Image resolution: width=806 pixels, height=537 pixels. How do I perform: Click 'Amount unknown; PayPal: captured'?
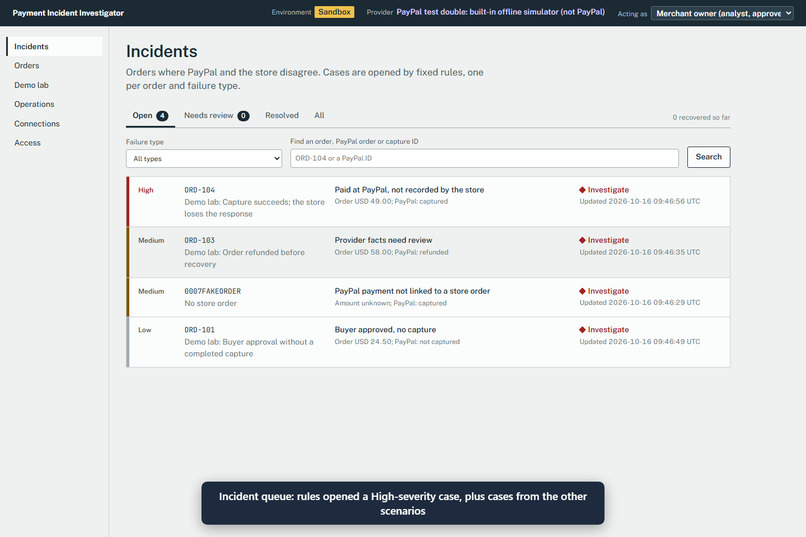pos(391,303)
